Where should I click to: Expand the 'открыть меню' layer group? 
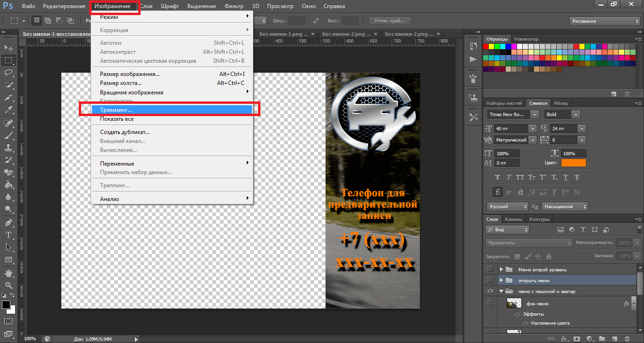[x=502, y=281]
